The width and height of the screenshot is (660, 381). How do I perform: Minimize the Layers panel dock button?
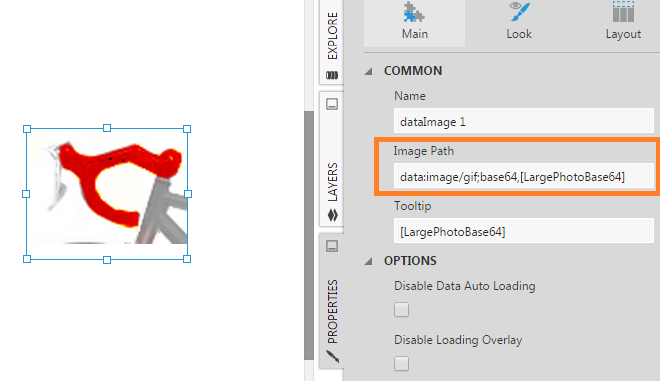[332, 104]
